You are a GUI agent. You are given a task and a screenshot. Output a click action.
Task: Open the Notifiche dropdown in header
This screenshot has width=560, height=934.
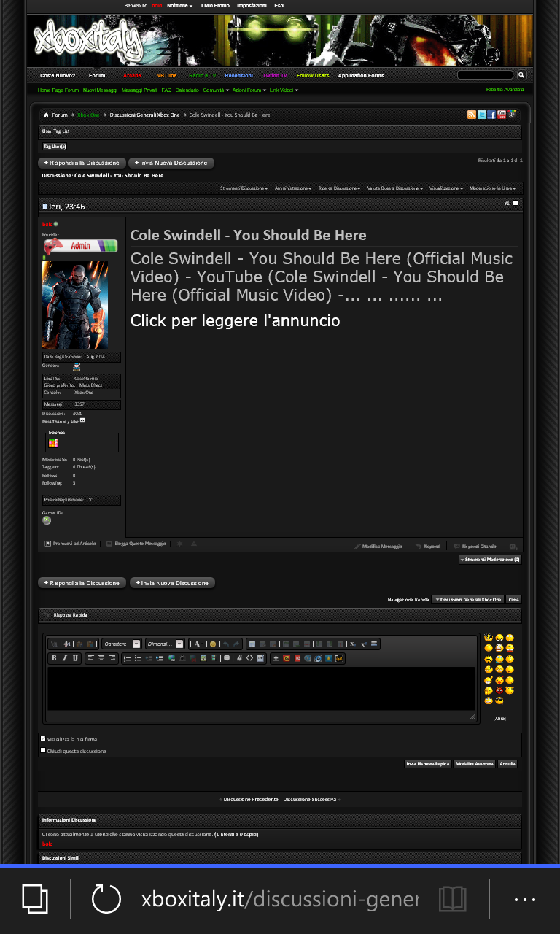(x=179, y=5)
